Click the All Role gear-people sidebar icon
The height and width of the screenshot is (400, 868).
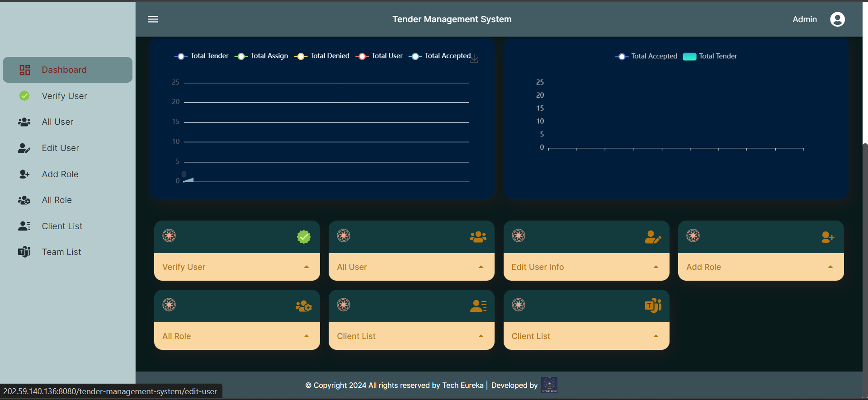click(x=24, y=200)
